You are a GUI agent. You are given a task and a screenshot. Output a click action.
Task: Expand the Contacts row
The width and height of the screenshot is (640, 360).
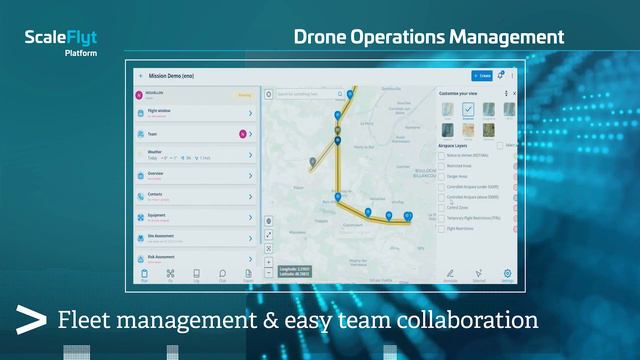click(x=196, y=196)
